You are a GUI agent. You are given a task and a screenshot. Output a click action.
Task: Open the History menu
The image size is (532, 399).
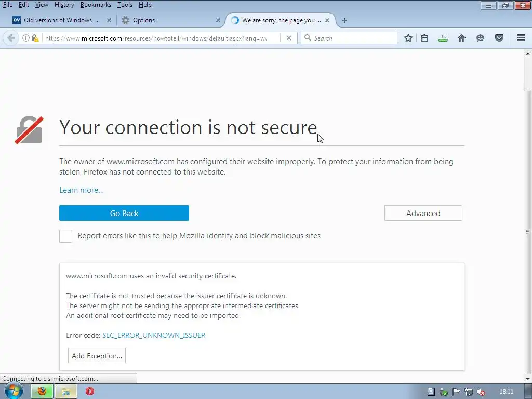(64, 5)
